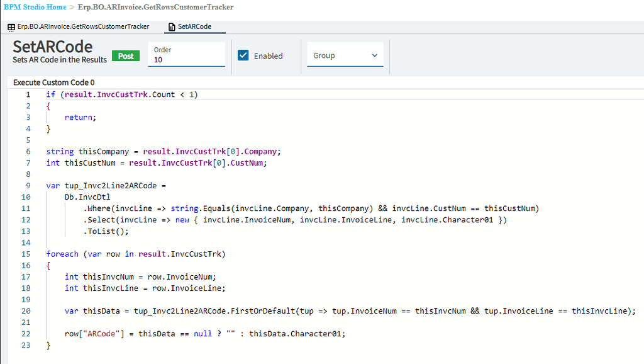
Task: Click line number 15 beside the foreach loop
Action: [x=26, y=254]
